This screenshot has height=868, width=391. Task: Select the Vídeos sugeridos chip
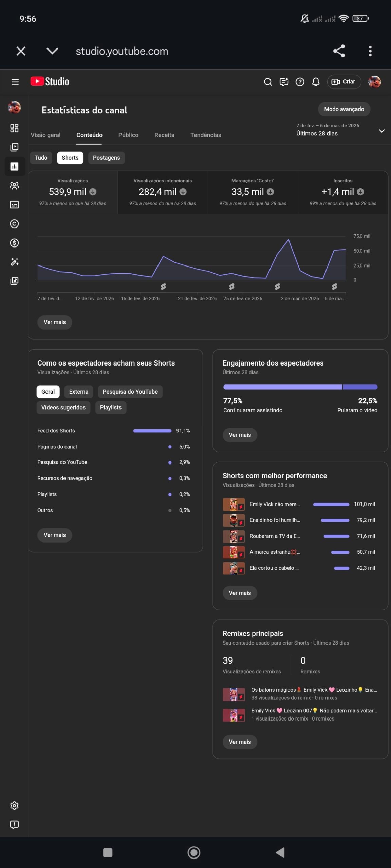click(63, 407)
